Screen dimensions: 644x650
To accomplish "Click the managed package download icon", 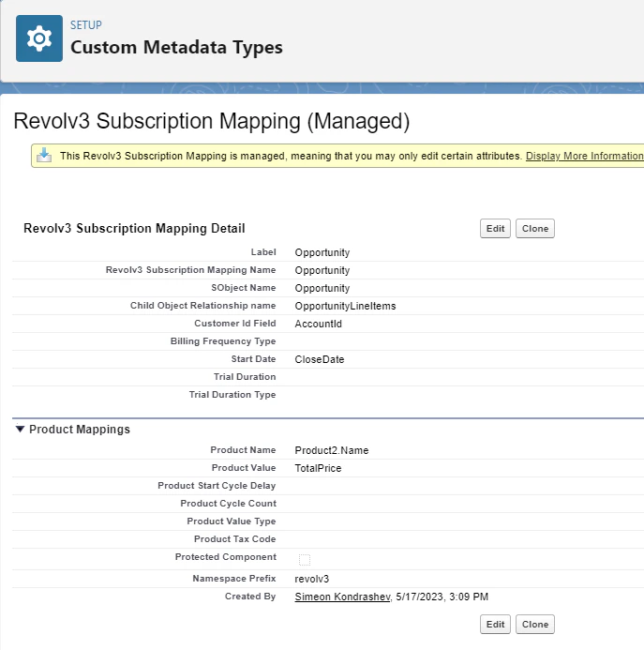I will pos(44,156).
